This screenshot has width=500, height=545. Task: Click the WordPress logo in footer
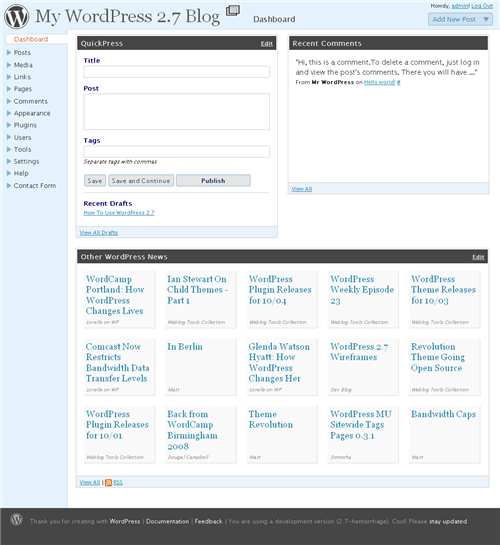click(16, 520)
